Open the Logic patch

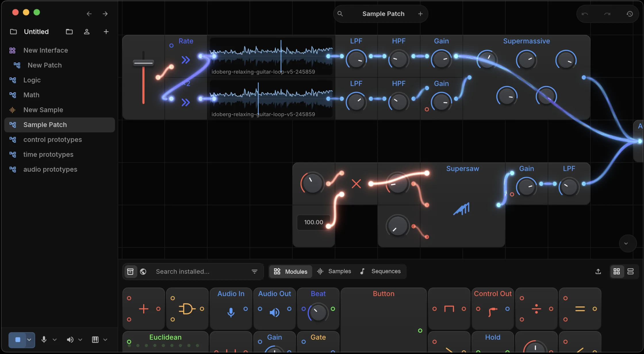coord(60,80)
